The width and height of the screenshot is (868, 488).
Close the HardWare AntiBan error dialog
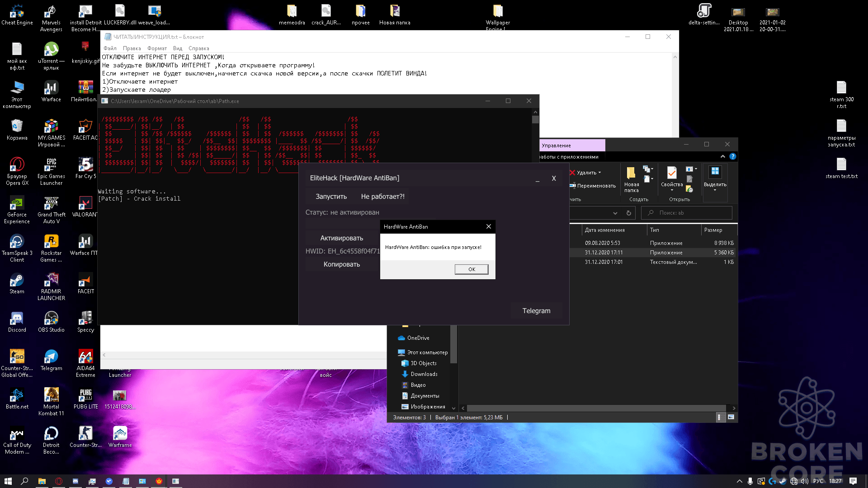click(x=488, y=226)
